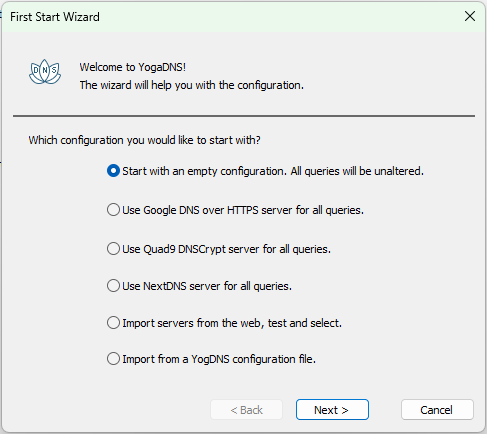Screen dimensions: 487x434
Task: Close the First Start Wizard dialog
Action: (x=470, y=16)
